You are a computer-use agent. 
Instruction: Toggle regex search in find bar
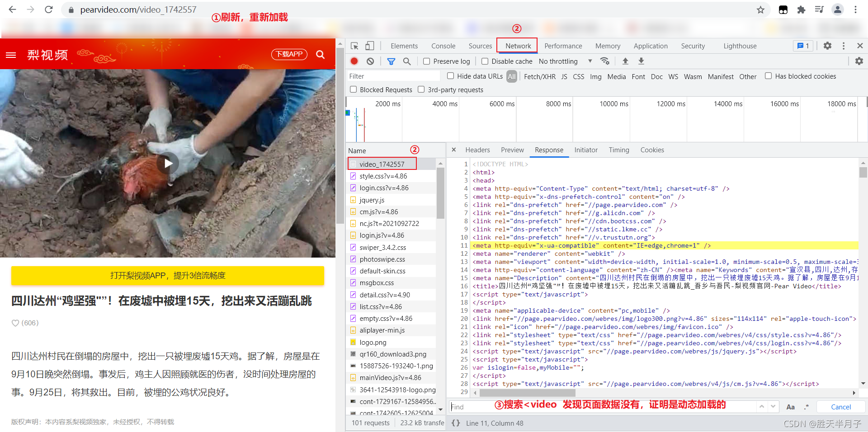806,407
